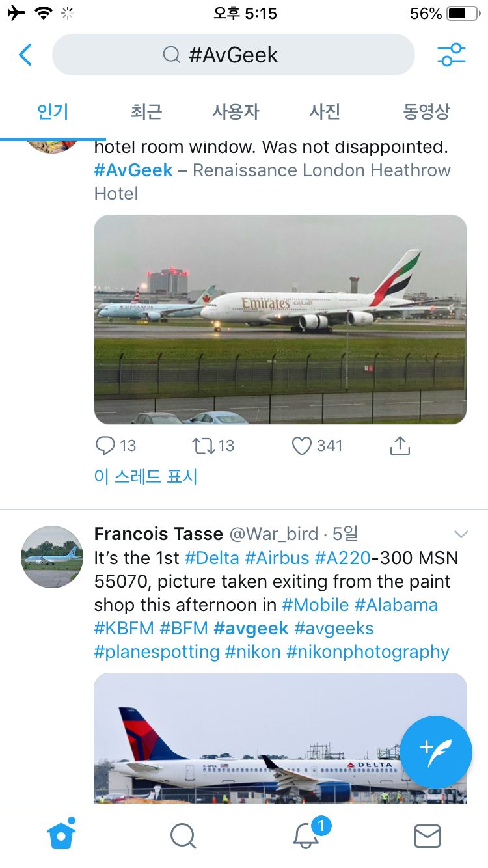Open the #Delta hashtag link
488x868 pixels.
point(212,558)
